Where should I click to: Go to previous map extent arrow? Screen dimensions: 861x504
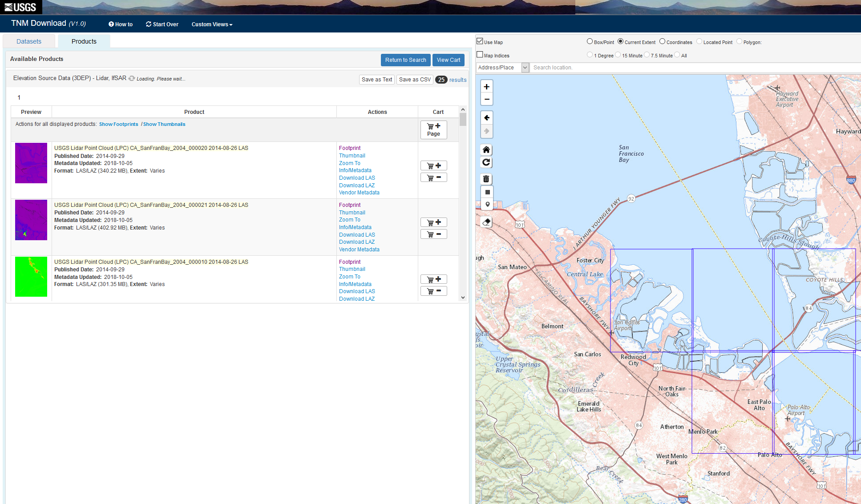coord(487,118)
